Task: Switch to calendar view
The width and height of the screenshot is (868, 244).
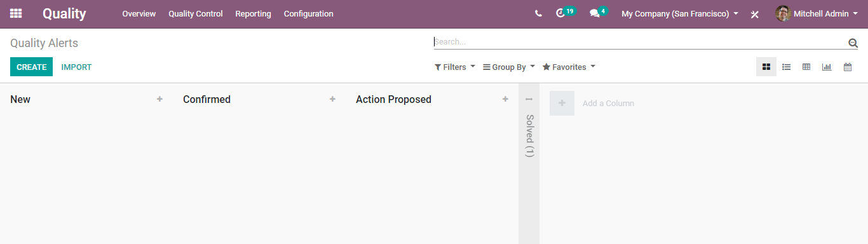Action: click(847, 67)
